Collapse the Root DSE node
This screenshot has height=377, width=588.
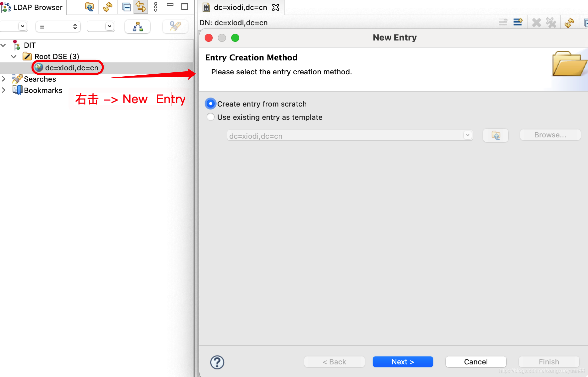tap(14, 56)
